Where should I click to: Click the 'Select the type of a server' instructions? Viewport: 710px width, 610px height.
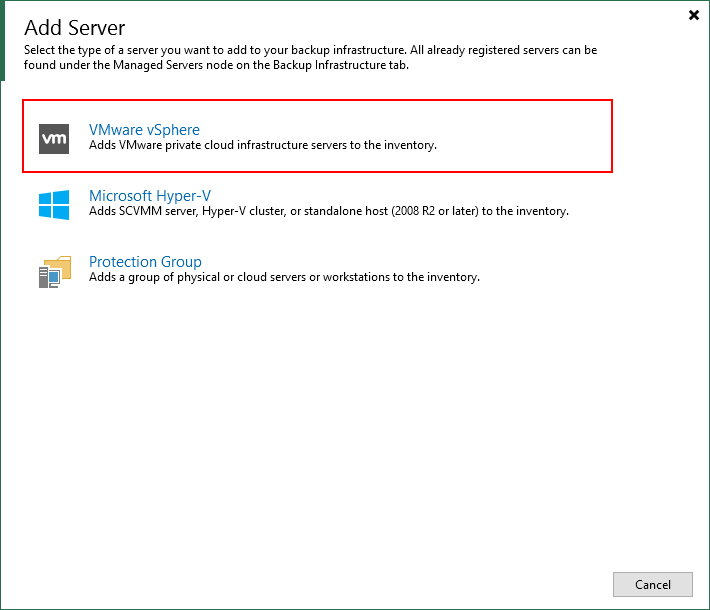point(311,50)
